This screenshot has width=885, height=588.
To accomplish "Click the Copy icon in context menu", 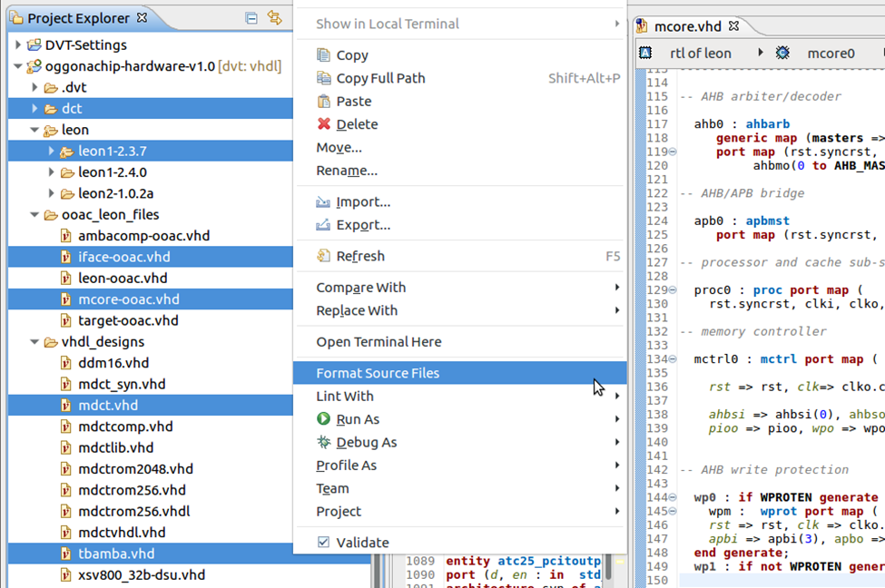I will click(323, 54).
